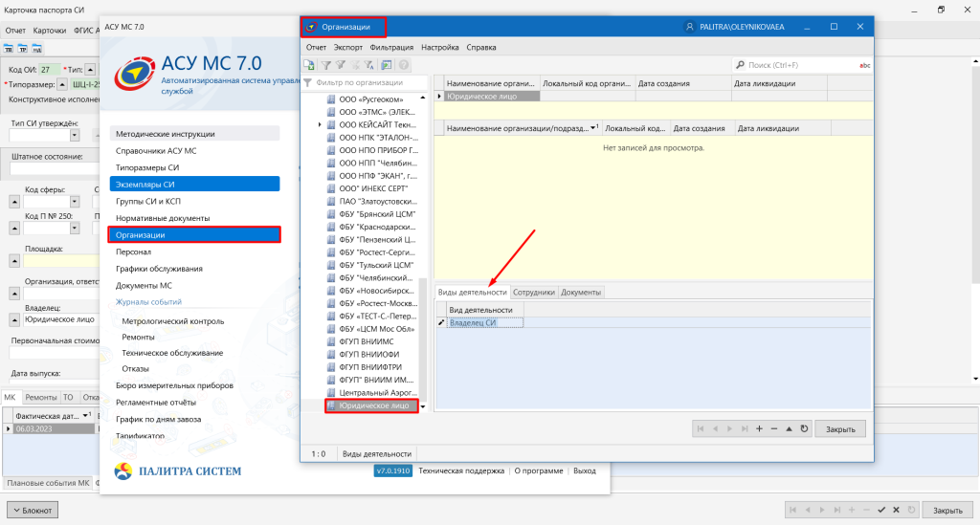Click the user icon beside PALITRA\OLEYNIKOVAEA
This screenshot has width=980, height=525.
[690, 27]
